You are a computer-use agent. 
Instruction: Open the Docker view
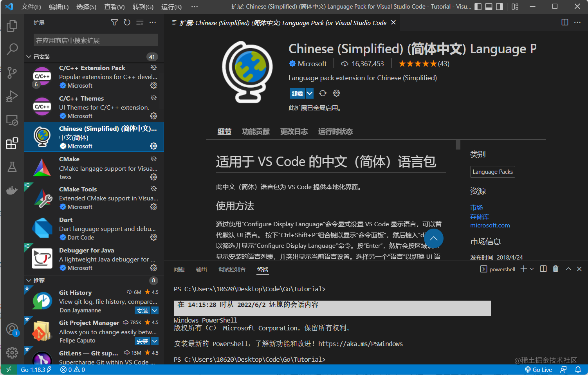pyautogui.click(x=12, y=190)
